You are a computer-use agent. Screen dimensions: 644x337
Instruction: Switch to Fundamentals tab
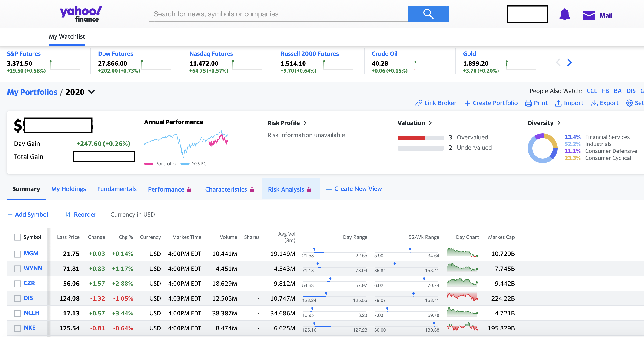[117, 189]
